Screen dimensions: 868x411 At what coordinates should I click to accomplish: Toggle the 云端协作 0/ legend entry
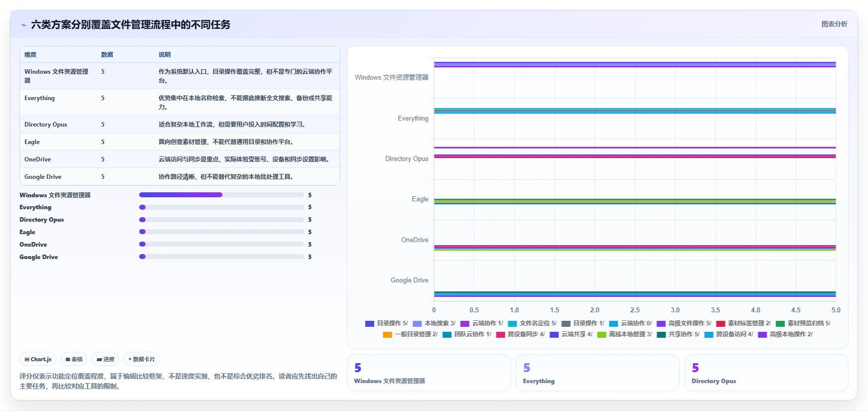pos(630,323)
